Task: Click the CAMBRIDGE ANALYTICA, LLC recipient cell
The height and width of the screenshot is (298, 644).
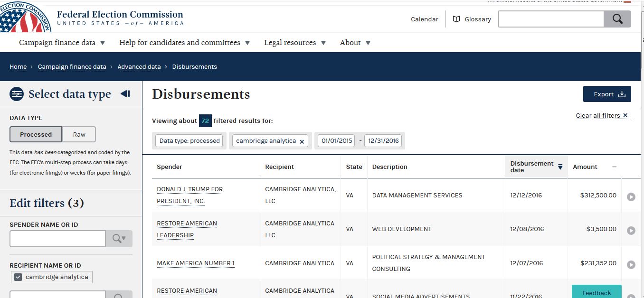Action: coord(300,195)
